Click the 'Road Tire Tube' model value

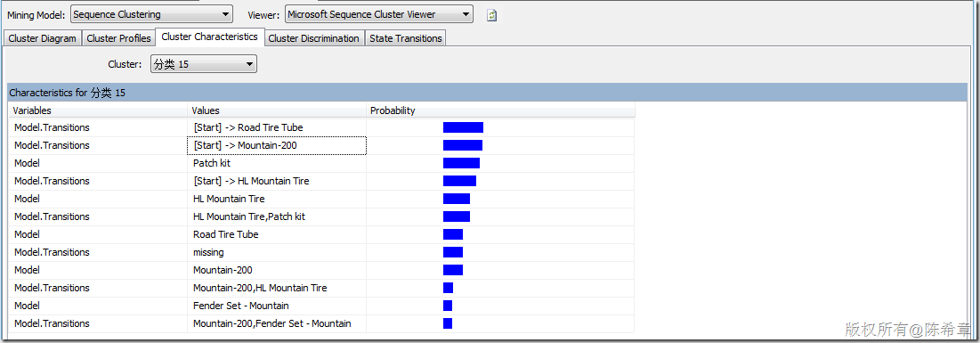[225, 234]
